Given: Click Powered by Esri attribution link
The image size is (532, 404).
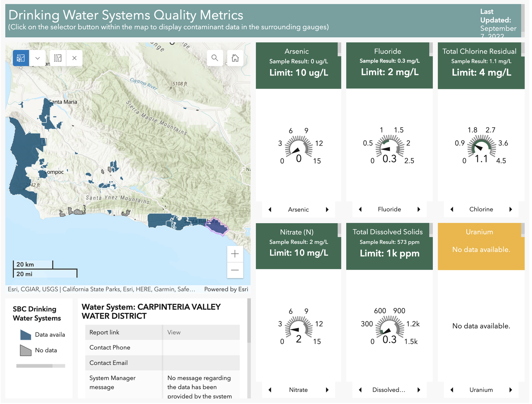Looking at the screenshot, I should pyautogui.click(x=226, y=289).
